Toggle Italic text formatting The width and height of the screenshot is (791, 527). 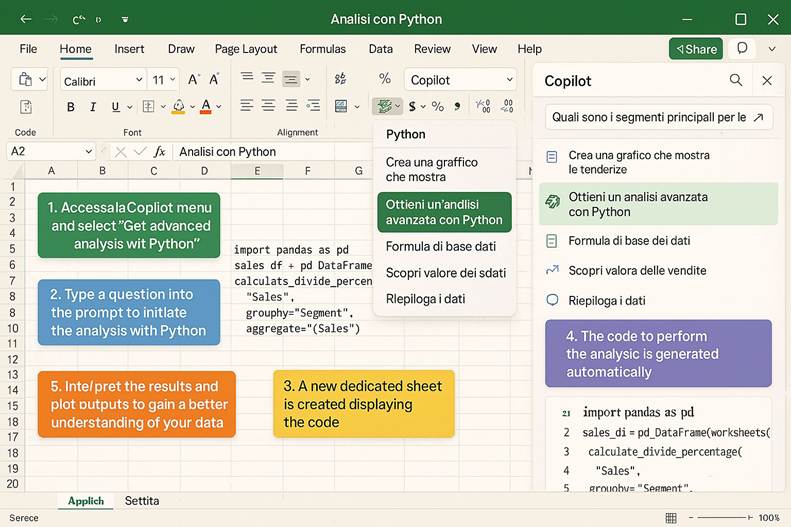tap(93, 107)
